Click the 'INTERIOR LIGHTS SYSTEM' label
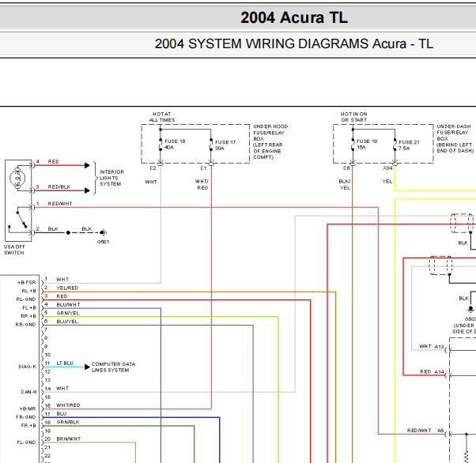The width and height of the screenshot is (476, 463). coord(111,178)
